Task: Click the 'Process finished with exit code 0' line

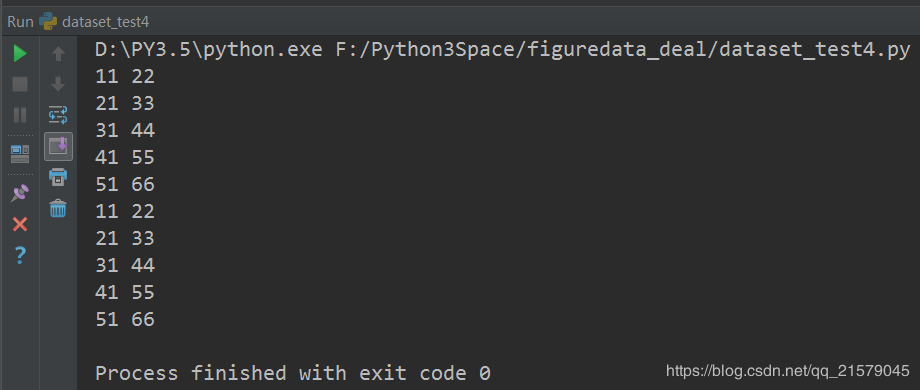Action: coord(293,373)
